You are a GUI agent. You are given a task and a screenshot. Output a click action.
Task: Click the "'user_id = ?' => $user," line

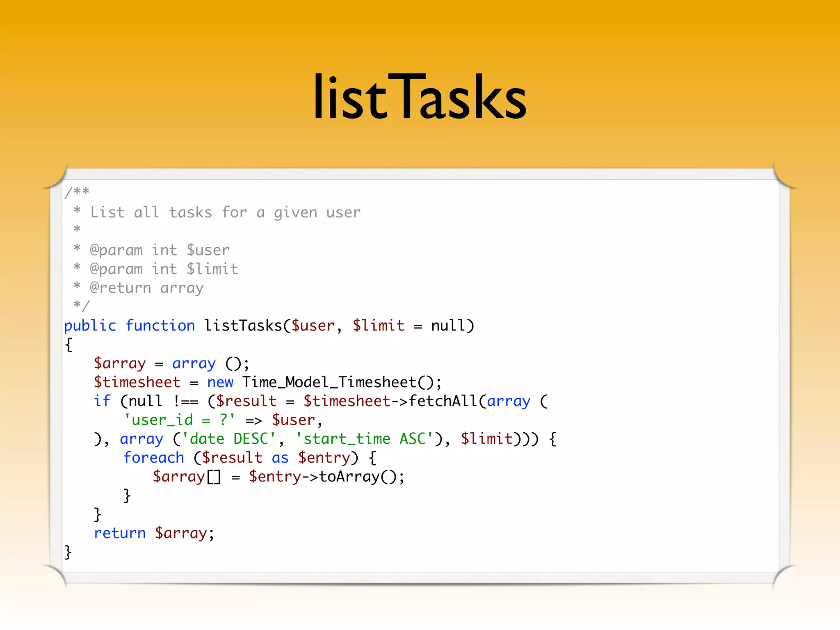click(x=223, y=420)
